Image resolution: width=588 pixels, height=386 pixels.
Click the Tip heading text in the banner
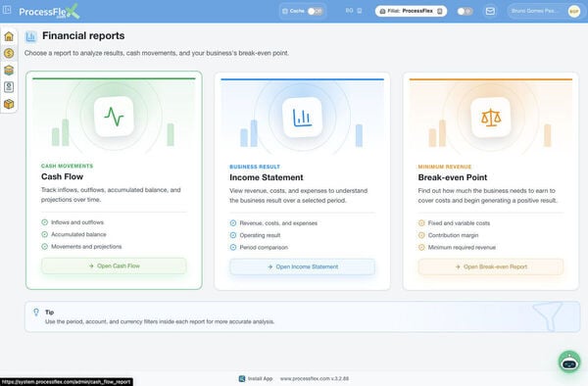50,313
